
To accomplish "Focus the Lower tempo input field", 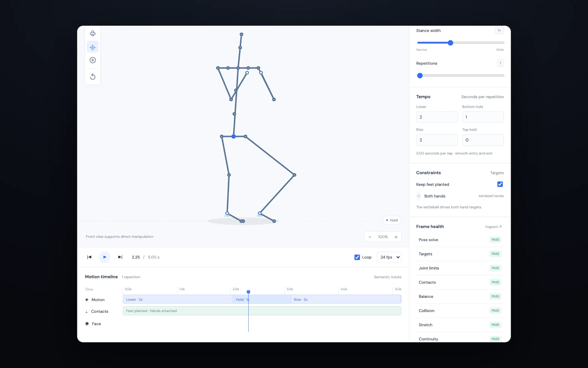I will point(437,117).
